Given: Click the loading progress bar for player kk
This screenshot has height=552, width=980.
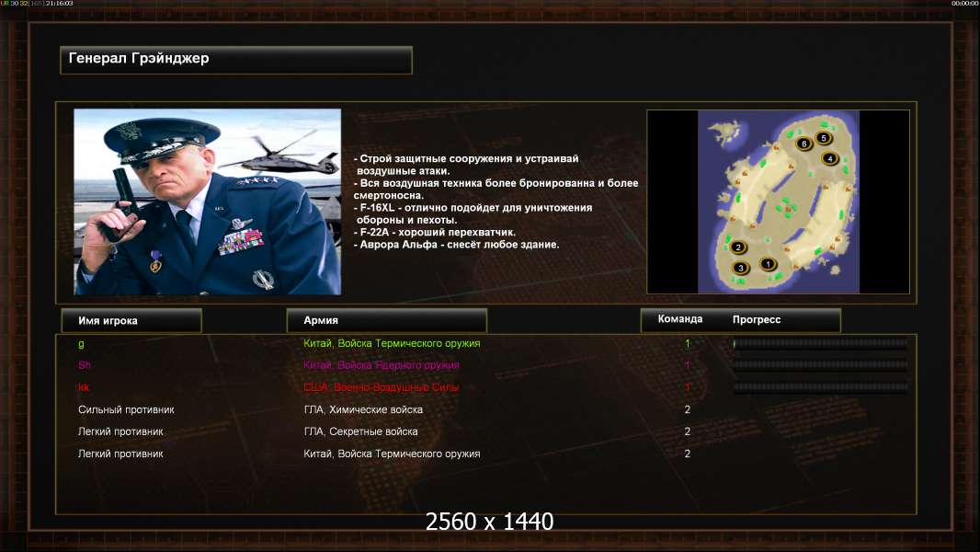Looking at the screenshot, I should [821, 387].
